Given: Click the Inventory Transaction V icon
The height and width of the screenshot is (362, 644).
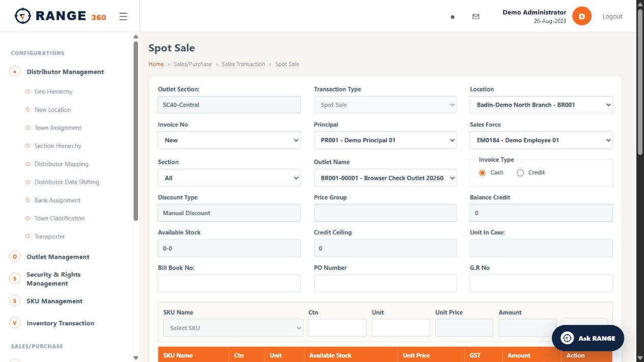Looking at the screenshot, I should click(15, 323).
